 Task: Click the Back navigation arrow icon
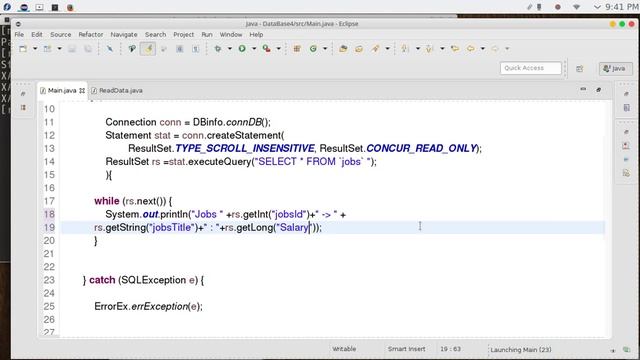click(x=471, y=49)
